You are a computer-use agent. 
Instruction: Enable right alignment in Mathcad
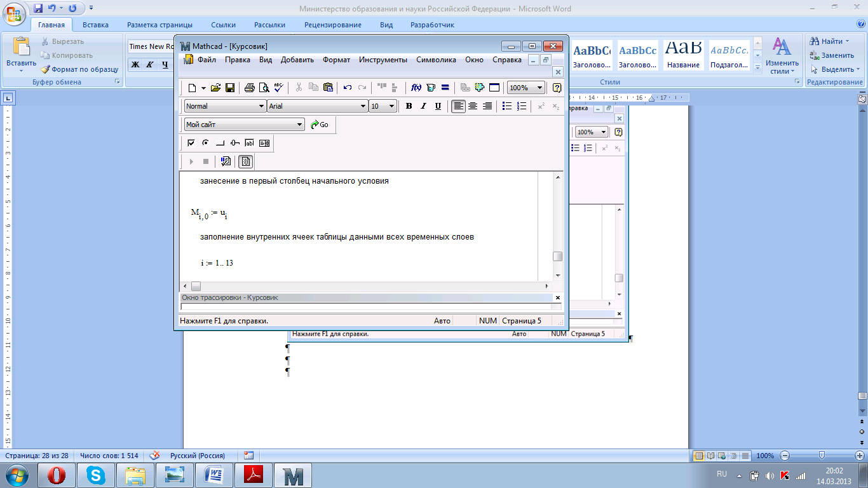487,106
